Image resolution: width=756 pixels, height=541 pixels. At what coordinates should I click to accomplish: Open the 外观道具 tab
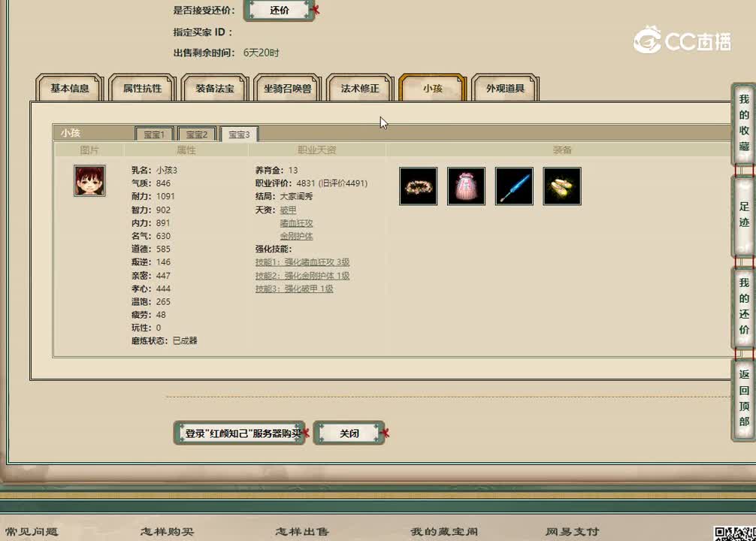504,88
